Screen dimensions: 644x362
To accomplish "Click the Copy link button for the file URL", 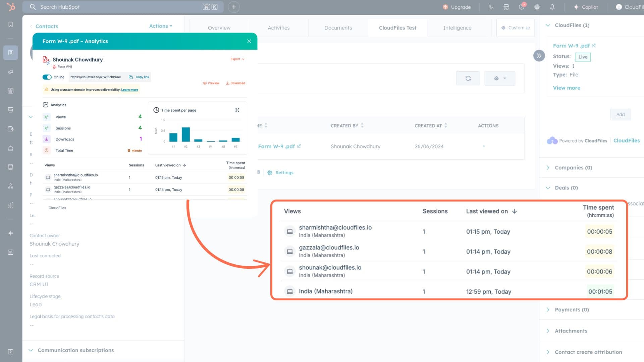I will 139,77.
